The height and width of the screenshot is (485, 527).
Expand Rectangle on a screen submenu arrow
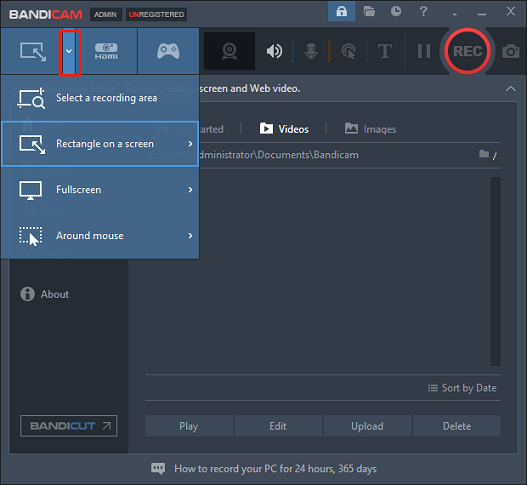pos(191,144)
